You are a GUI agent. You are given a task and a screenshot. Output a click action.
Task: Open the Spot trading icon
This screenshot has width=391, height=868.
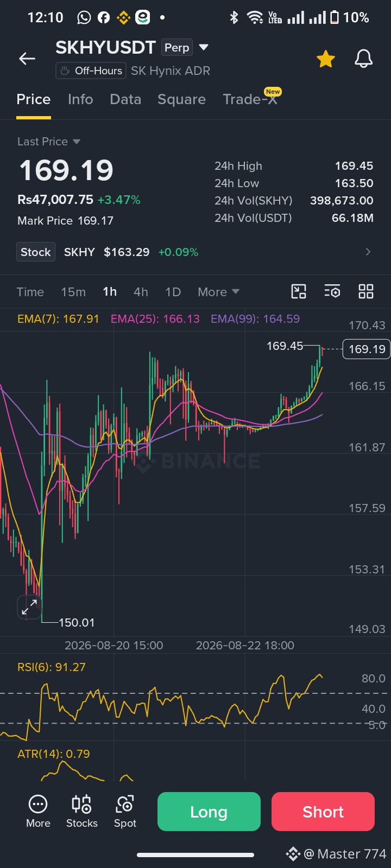point(125,812)
